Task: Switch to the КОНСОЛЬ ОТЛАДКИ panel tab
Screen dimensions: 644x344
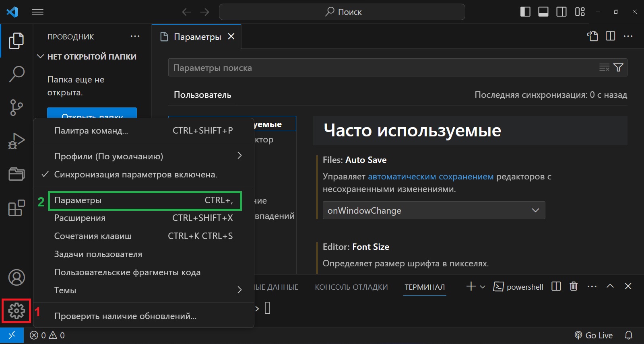Action: 351,287
